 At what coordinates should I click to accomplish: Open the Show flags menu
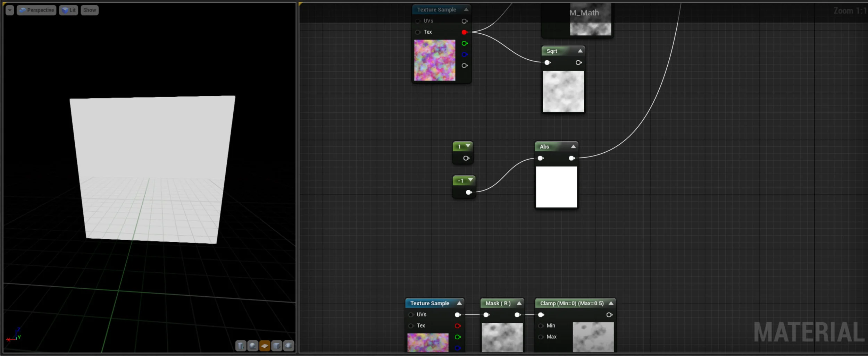point(89,10)
